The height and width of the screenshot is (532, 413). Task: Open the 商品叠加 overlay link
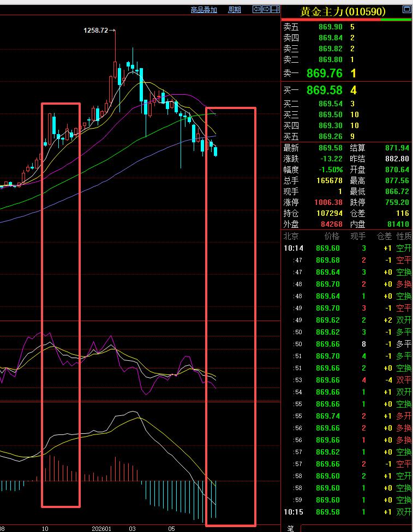(204, 10)
